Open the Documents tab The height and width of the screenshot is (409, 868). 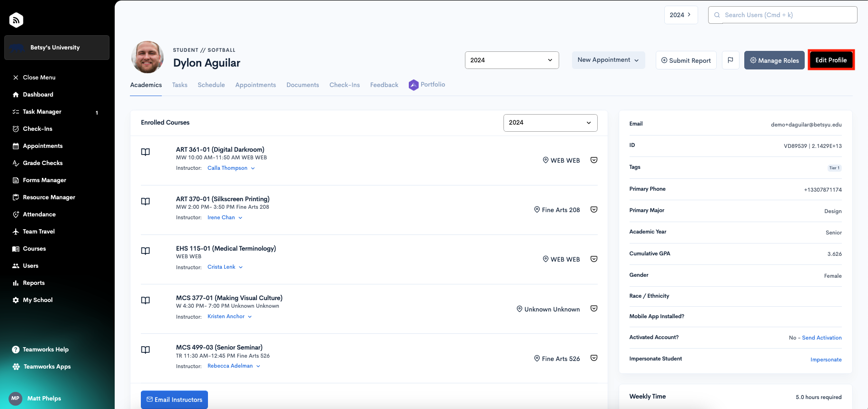click(303, 85)
